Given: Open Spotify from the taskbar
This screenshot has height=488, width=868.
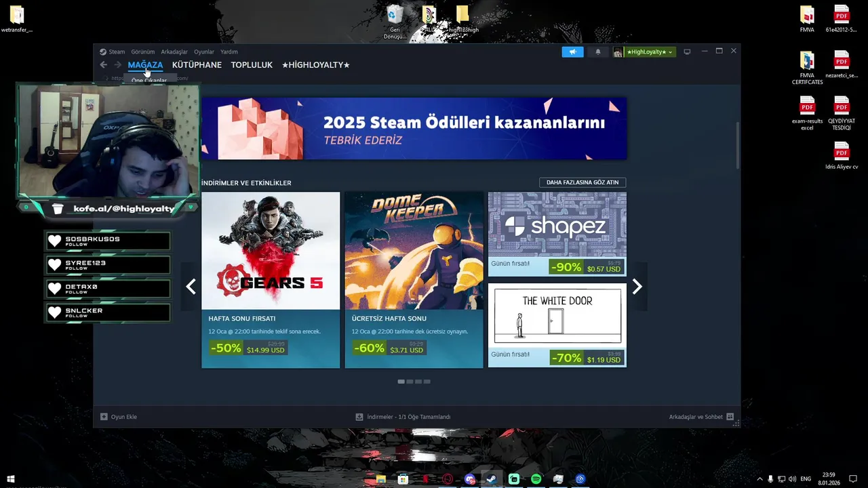Looking at the screenshot, I should point(536,479).
